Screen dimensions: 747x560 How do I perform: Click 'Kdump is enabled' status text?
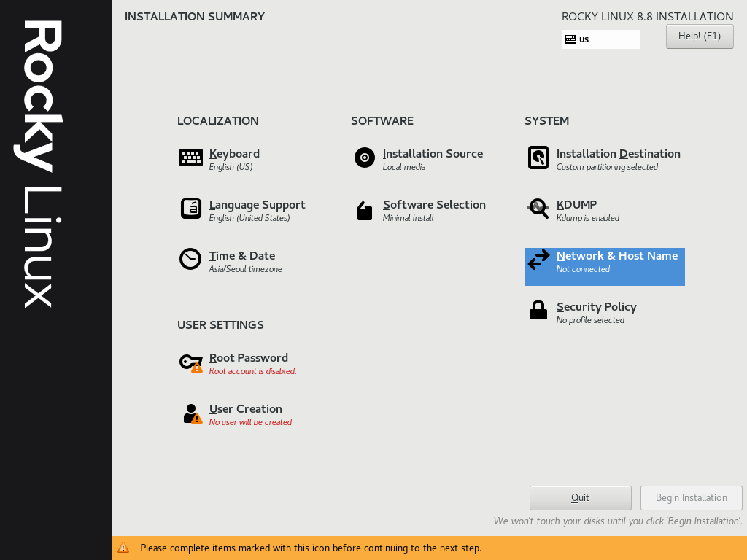(x=587, y=218)
